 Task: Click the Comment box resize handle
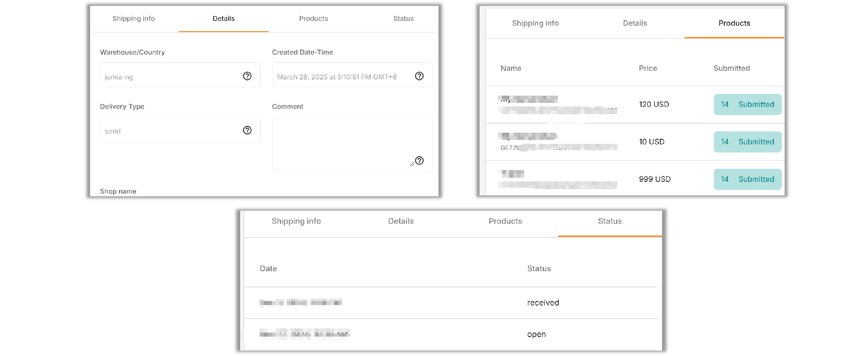pos(411,163)
